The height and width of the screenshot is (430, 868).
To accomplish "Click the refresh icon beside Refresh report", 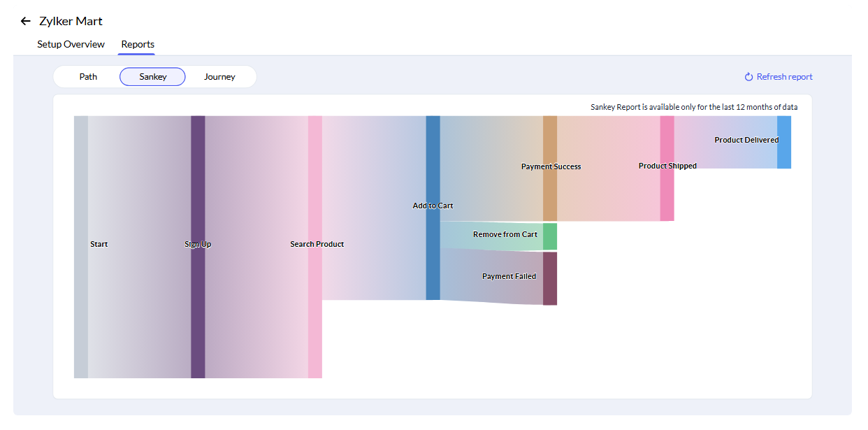I will click(x=748, y=77).
